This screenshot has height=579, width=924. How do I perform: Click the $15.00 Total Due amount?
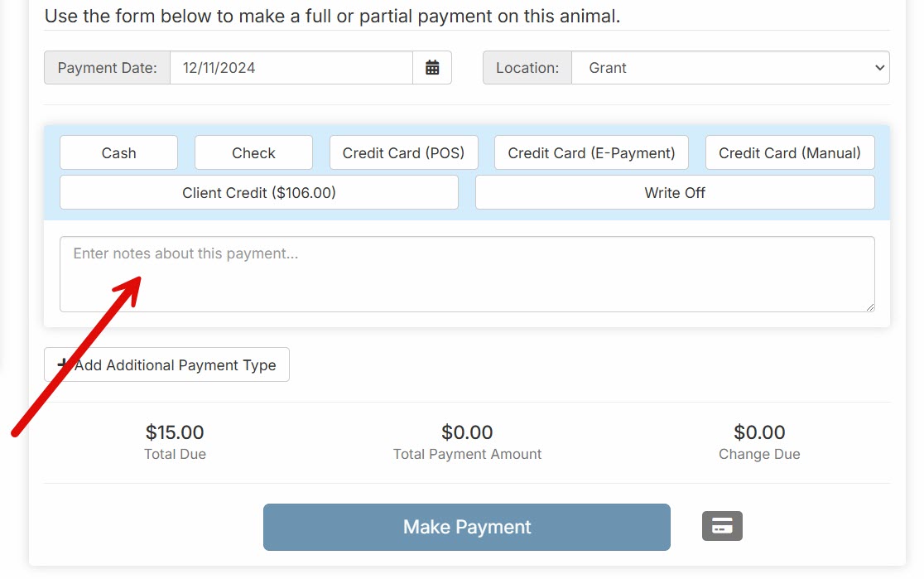click(175, 432)
